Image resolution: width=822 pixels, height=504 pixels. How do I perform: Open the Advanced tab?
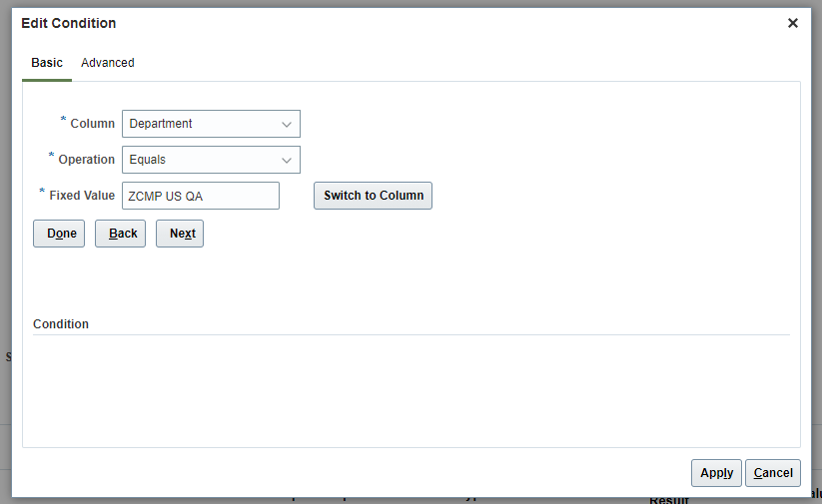[108, 63]
